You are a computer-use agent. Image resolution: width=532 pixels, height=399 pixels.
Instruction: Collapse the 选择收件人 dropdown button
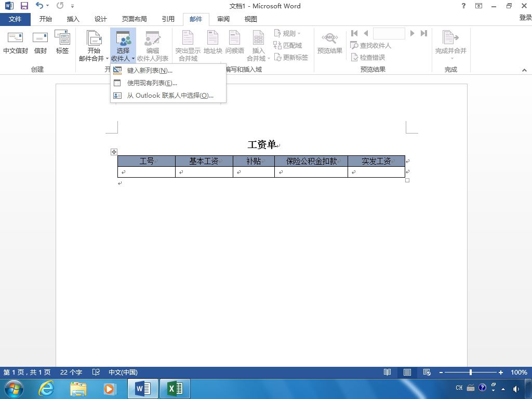click(123, 46)
